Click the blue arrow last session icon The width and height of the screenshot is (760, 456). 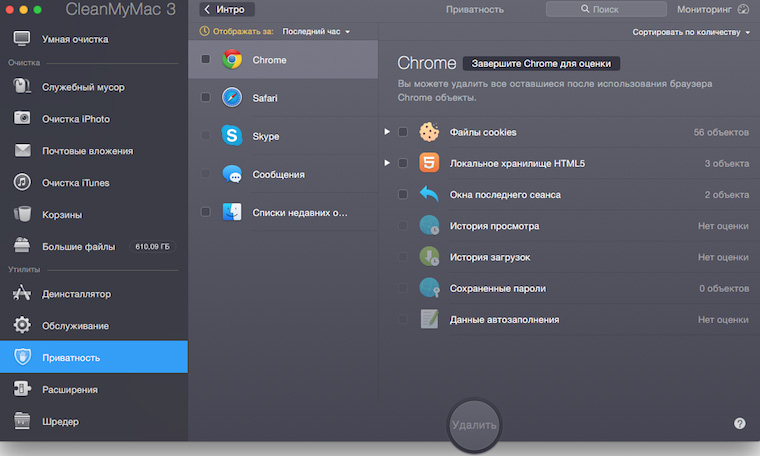429,194
